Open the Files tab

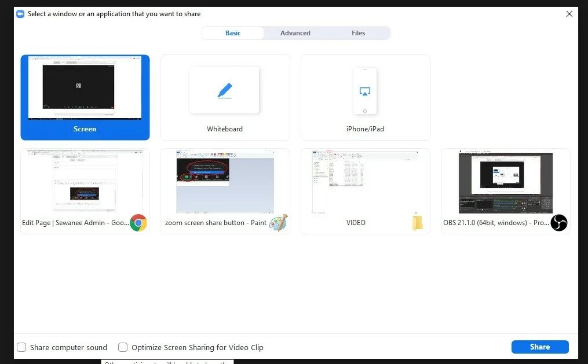point(358,33)
